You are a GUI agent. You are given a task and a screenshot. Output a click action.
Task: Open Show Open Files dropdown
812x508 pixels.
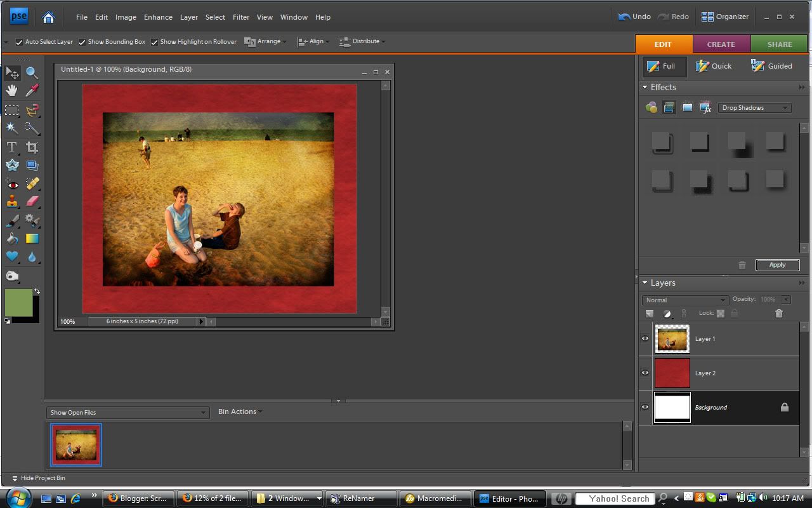click(x=128, y=413)
